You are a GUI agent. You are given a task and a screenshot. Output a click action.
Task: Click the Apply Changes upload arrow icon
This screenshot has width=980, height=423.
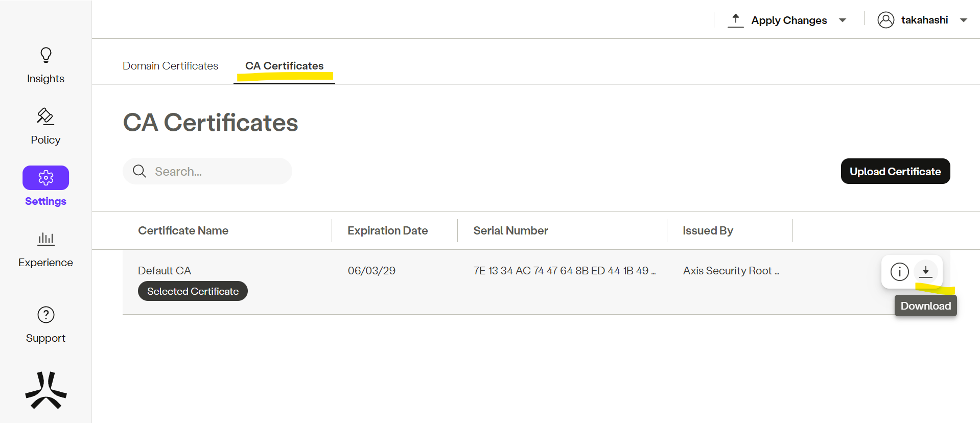(x=735, y=20)
